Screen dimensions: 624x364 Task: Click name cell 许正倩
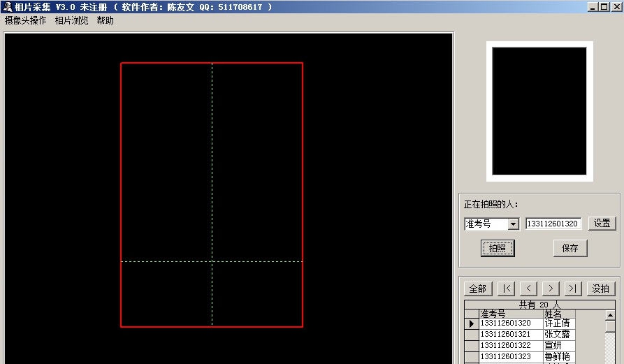(559, 323)
